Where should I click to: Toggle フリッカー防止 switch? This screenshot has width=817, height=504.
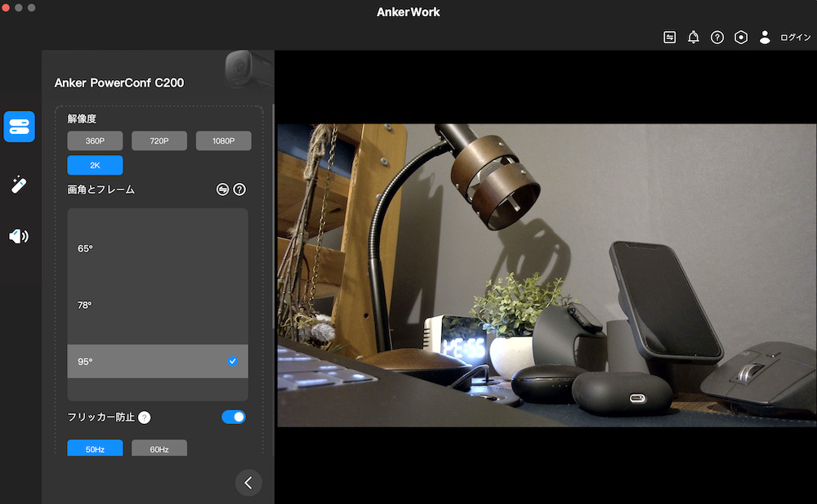point(234,417)
